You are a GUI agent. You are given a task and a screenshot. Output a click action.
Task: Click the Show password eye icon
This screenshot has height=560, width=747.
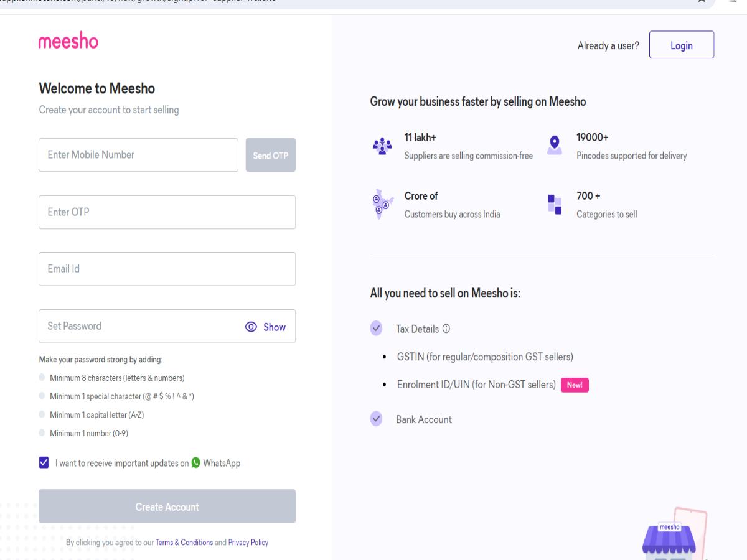(x=251, y=326)
